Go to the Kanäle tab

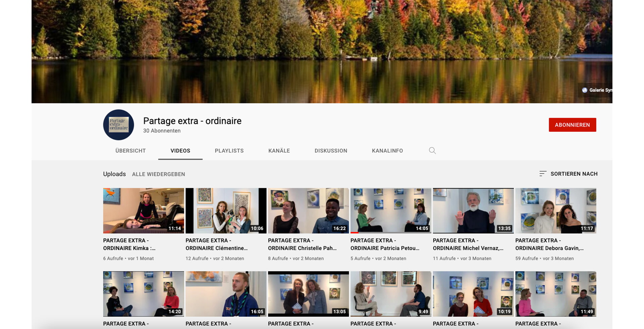point(279,151)
